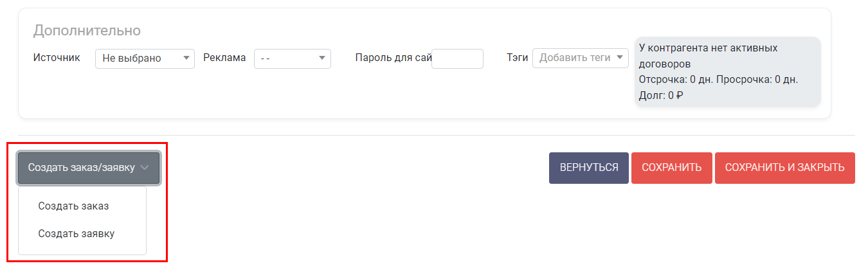Click the СОХРАНИТЬ И ЗАКРЫТЬ button
The height and width of the screenshot is (268, 868).
pyautogui.click(x=785, y=168)
